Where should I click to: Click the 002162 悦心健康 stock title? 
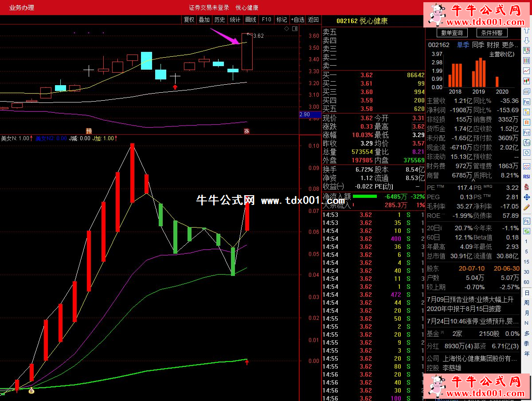[x=362, y=21]
